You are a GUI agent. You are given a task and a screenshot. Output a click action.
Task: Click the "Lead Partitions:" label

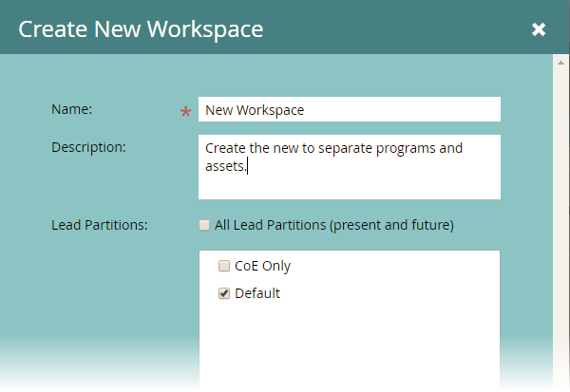[99, 225]
